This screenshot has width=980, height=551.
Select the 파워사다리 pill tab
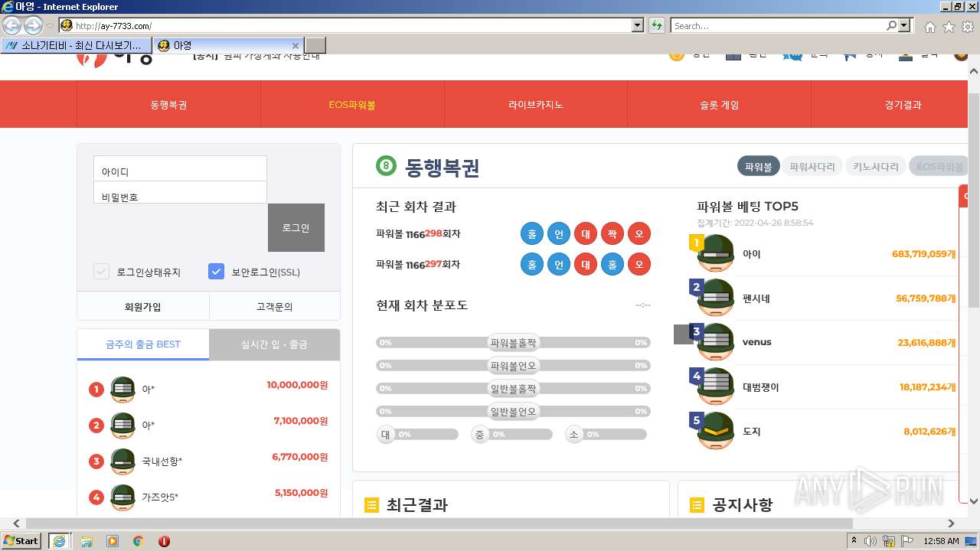coord(812,166)
